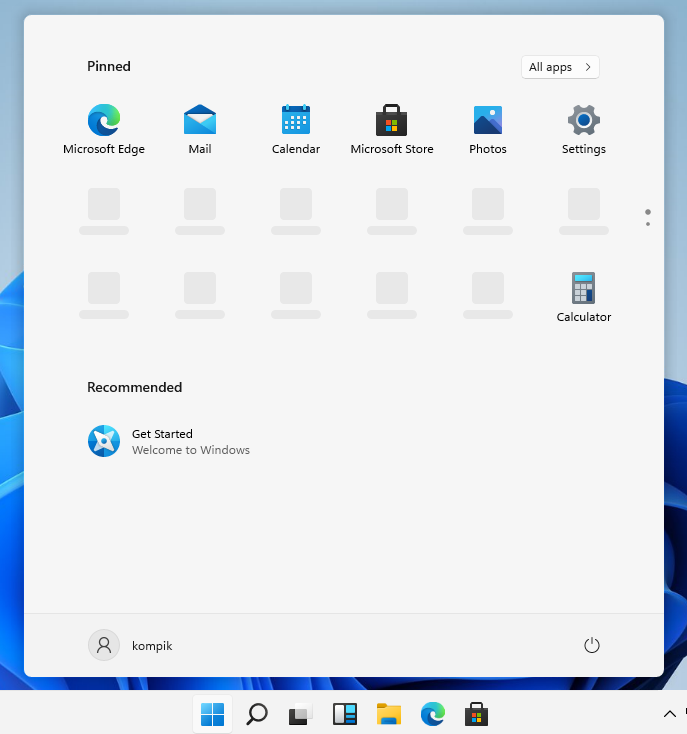The image size is (687, 734).
Task: Launch Edge from the taskbar
Action: point(433,714)
